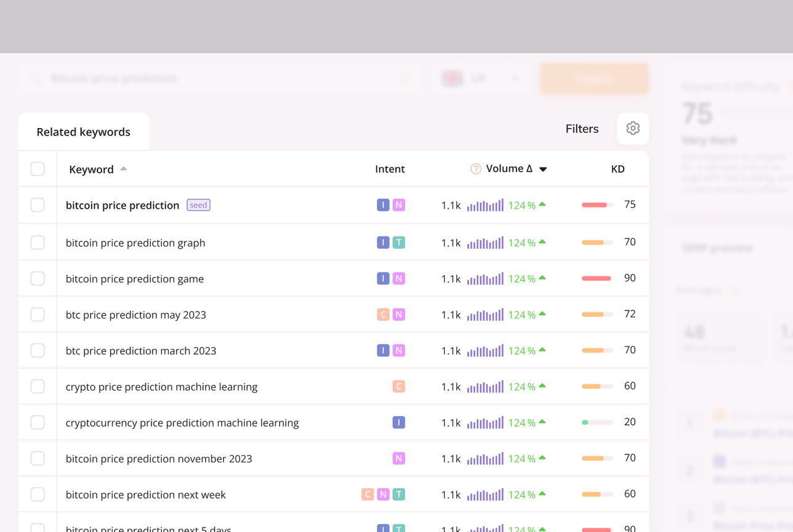Click the C intent badge for btc may 2023
Image resolution: width=793 pixels, height=532 pixels.
click(383, 315)
